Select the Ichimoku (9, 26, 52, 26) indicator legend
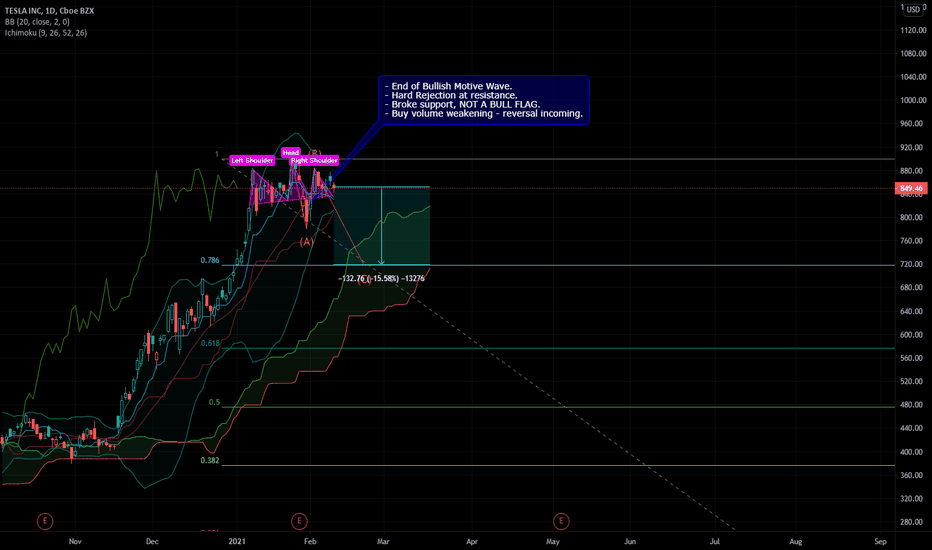This screenshot has height=550, width=932. (x=46, y=33)
